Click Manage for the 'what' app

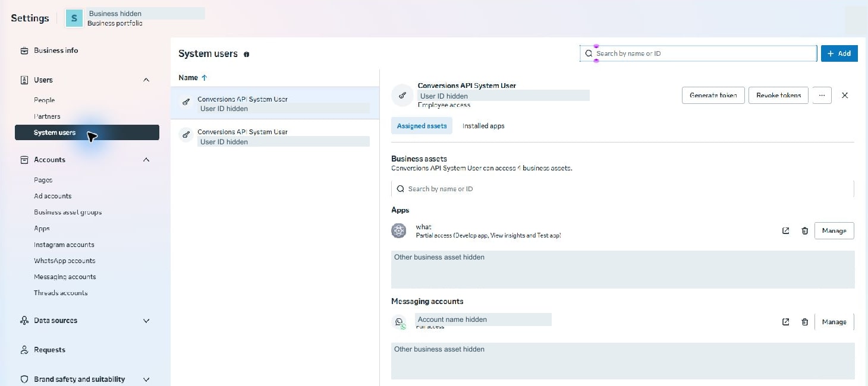pos(834,231)
